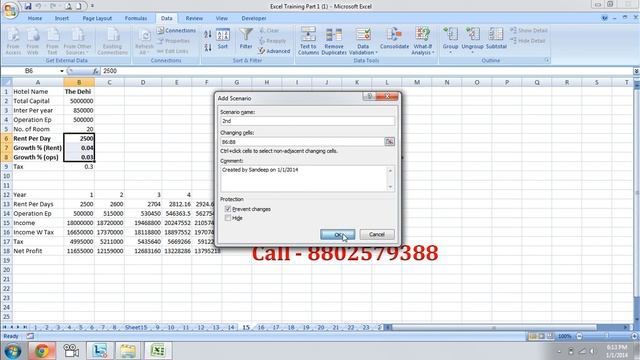Open Excel from the taskbar

(158, 351)
